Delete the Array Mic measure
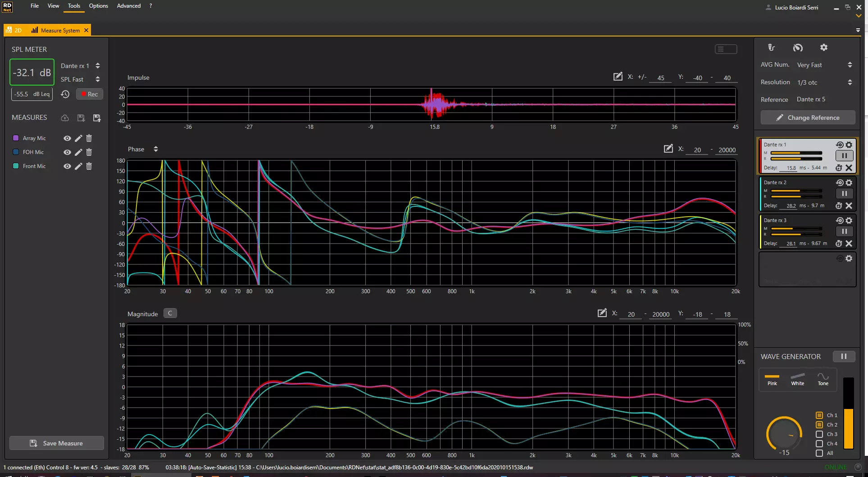 [89, 138]
